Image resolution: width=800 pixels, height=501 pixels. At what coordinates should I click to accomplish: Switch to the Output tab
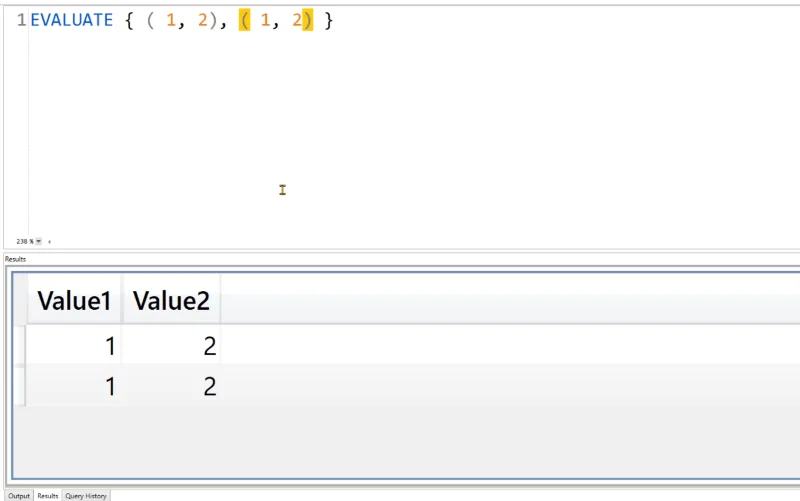19,496
